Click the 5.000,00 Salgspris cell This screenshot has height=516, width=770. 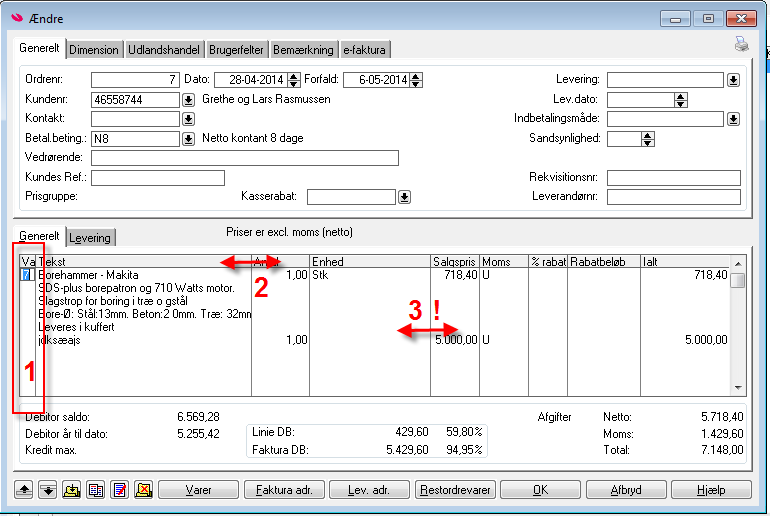coord(456,340)
